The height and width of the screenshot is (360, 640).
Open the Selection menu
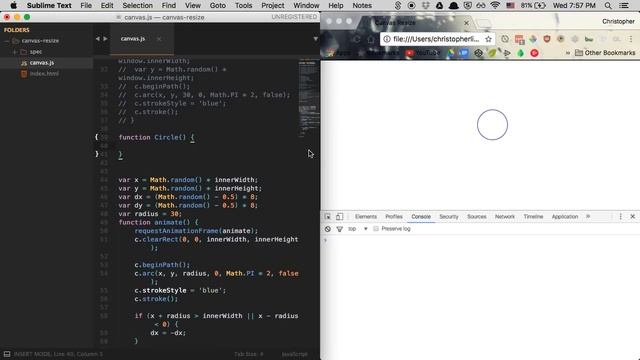(x=137, y=5)
